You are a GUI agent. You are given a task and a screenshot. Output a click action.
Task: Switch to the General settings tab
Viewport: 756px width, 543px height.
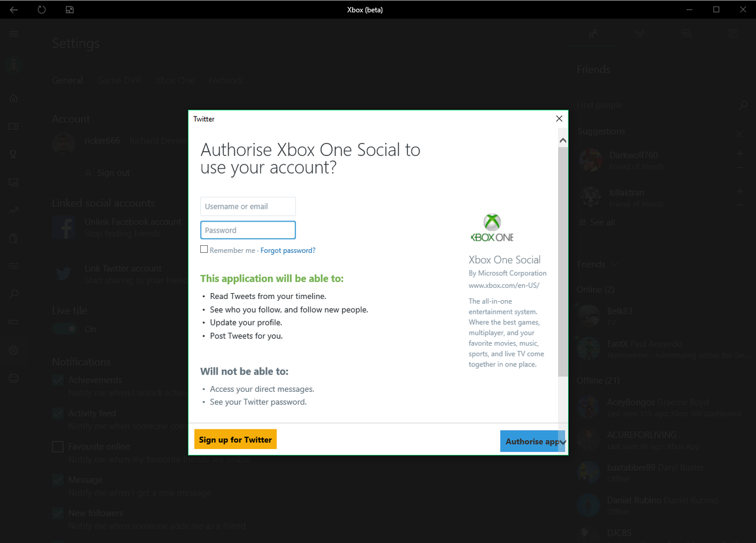67,80
